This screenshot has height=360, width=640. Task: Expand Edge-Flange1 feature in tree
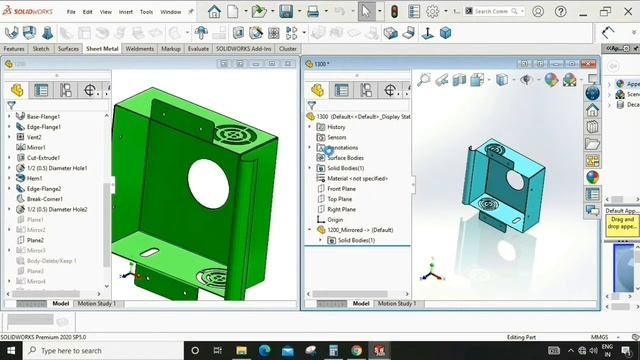tap(9, 127)
